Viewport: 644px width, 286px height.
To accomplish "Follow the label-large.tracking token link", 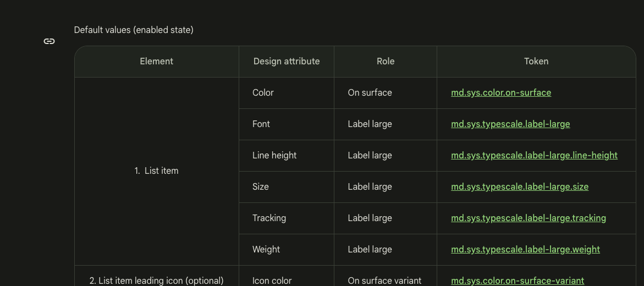I will [528, 218].
